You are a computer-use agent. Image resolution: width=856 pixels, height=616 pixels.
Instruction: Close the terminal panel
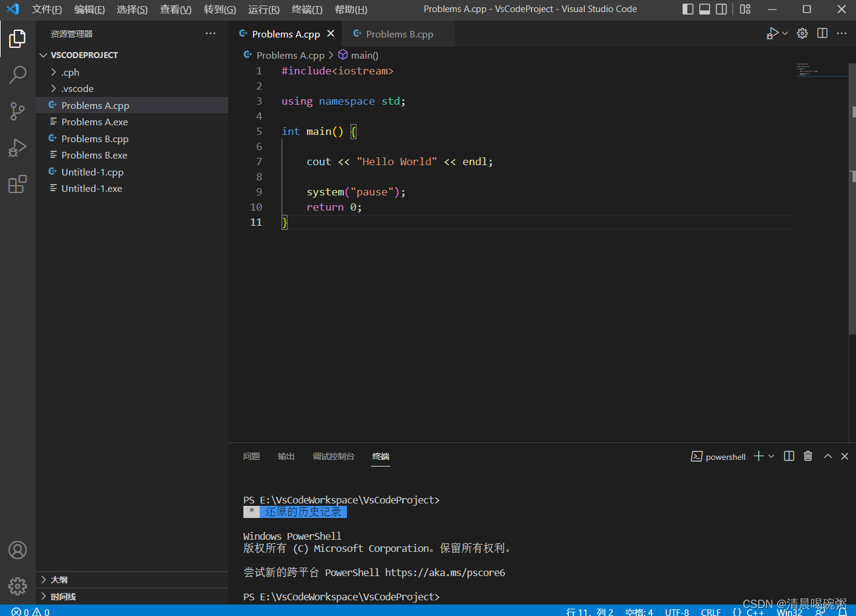tap(844, 456)
